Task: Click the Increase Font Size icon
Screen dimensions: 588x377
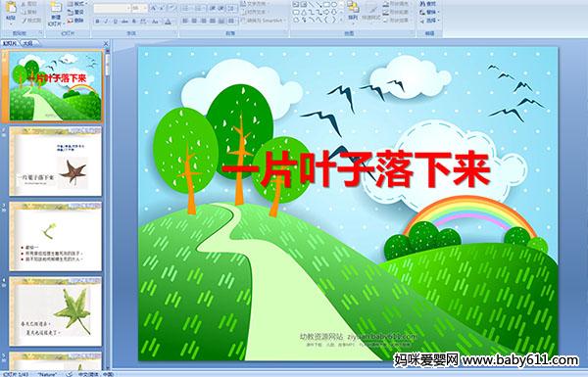Action: tap(154, 8)
